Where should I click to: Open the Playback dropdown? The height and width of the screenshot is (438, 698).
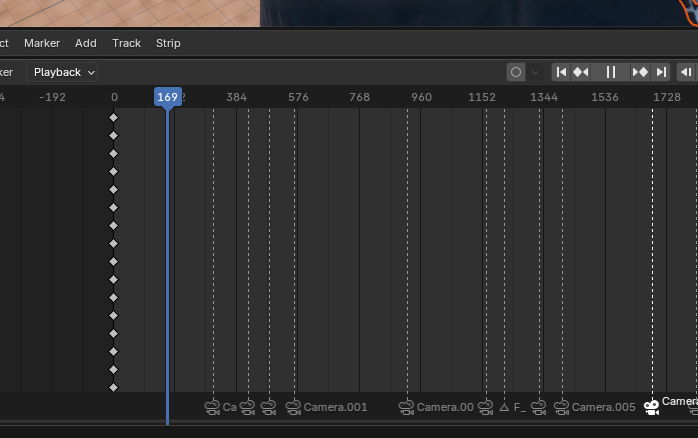tap(62, 72)
